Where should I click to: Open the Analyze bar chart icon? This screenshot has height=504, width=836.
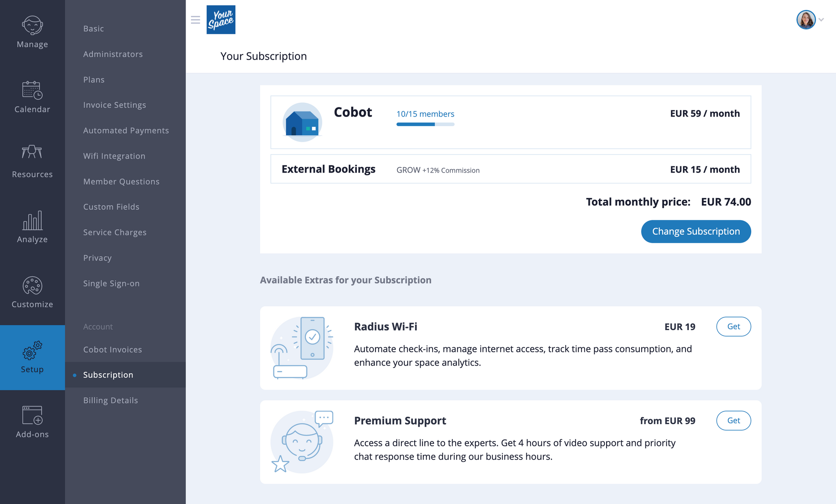[x=32, y=220]
